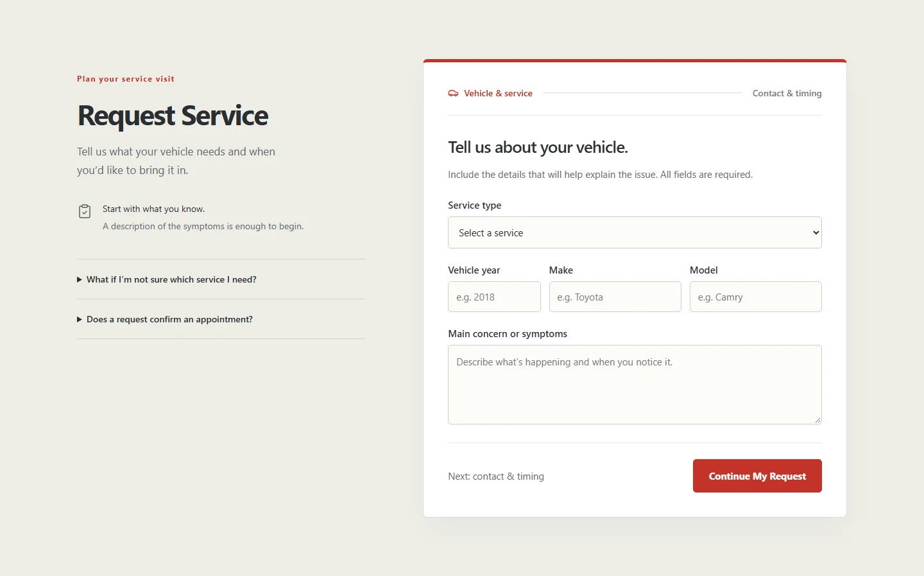Open the Service type dropdown
This screenshot has height=576, width=924.
point(635,232)
